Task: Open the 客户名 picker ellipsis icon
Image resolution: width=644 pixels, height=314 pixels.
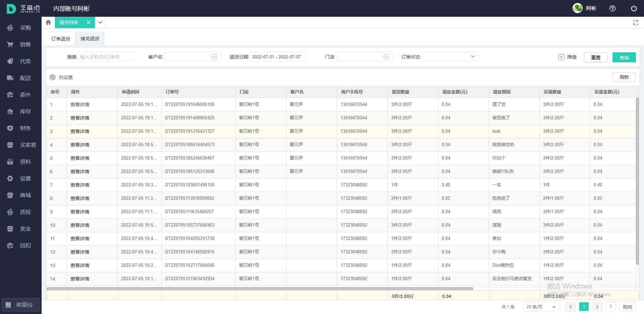Action: pos(214,57)
